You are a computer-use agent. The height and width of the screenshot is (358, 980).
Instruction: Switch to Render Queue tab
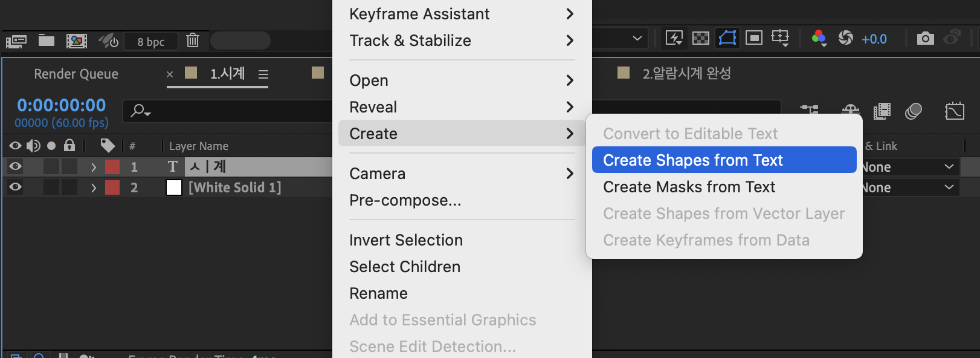(76, 74)
